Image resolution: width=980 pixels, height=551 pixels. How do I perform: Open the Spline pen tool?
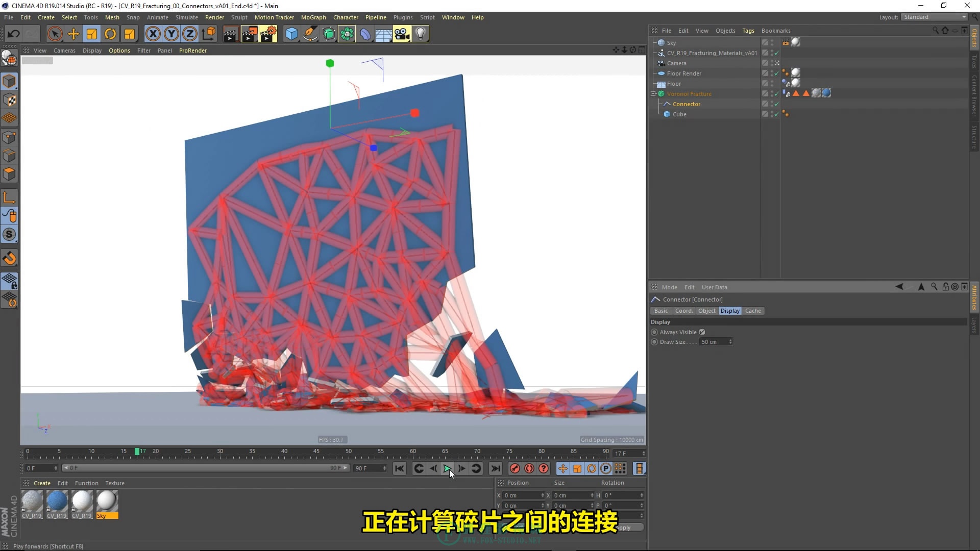coord(310,34)
